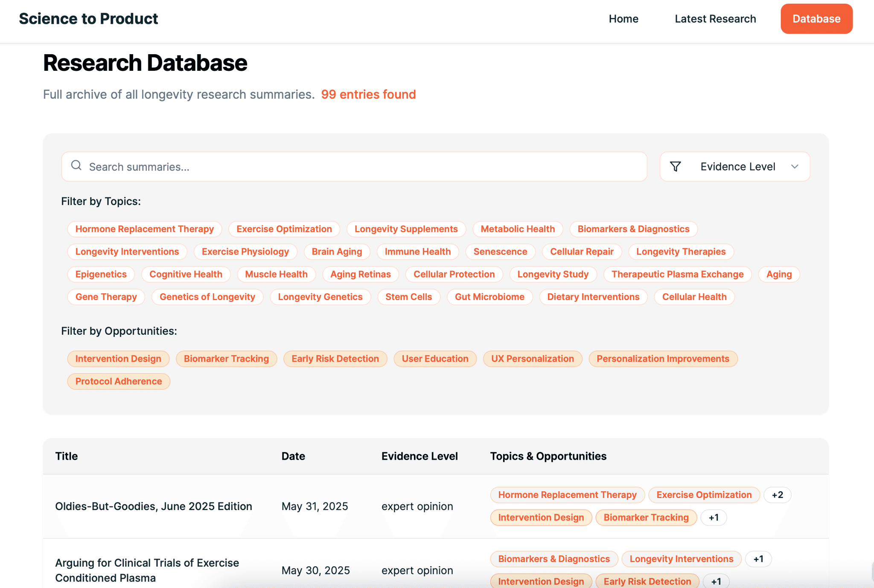This screenshot has width=874, height=588.
Task: Choose the Aging topic chip
Action: click(779, 274)
